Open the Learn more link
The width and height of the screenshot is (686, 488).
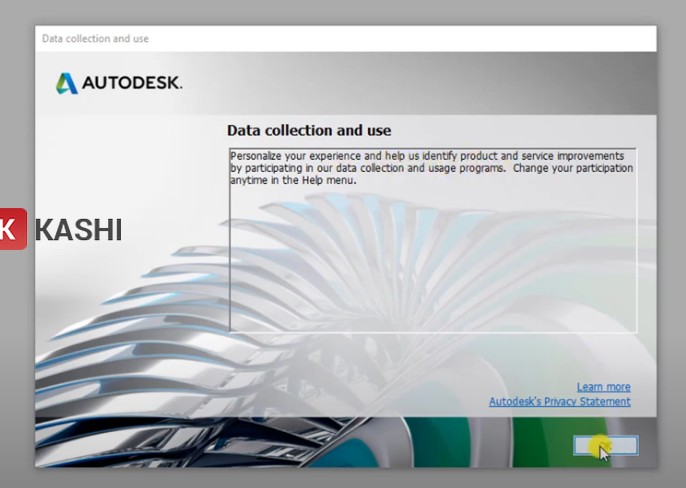click(x=603, y=387)
